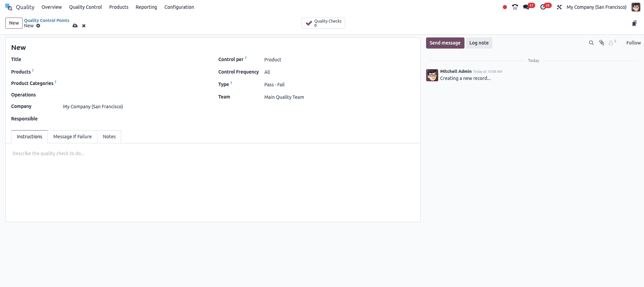
Task: Click the tools/settings wrench icon in systray
Action: (x=559, y=7)
